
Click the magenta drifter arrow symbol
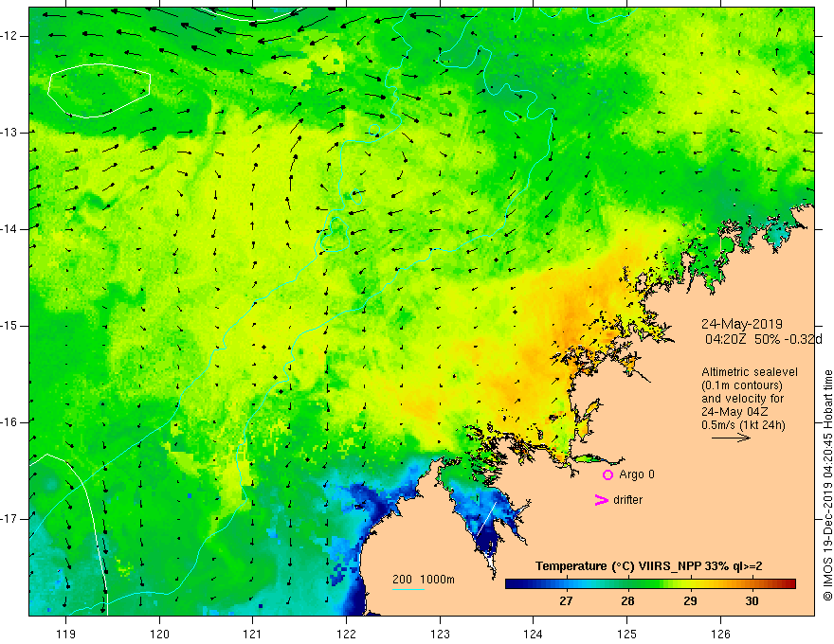coord(601,500)
